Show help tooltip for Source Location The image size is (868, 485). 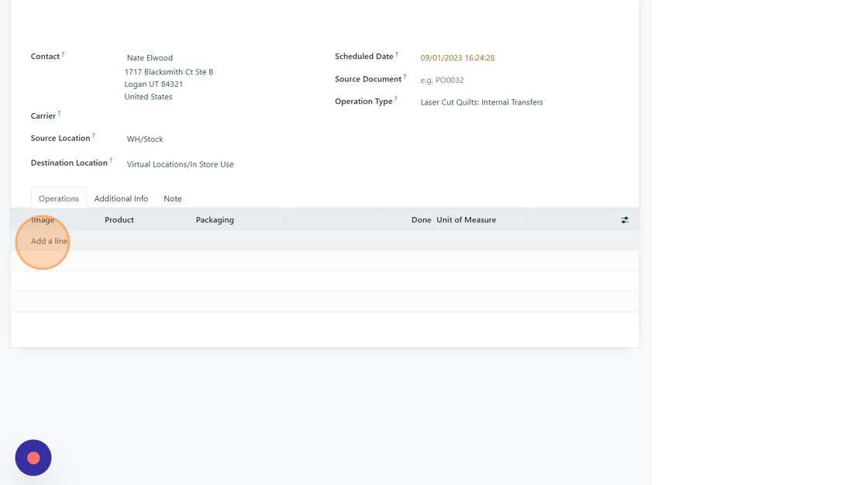94,135
